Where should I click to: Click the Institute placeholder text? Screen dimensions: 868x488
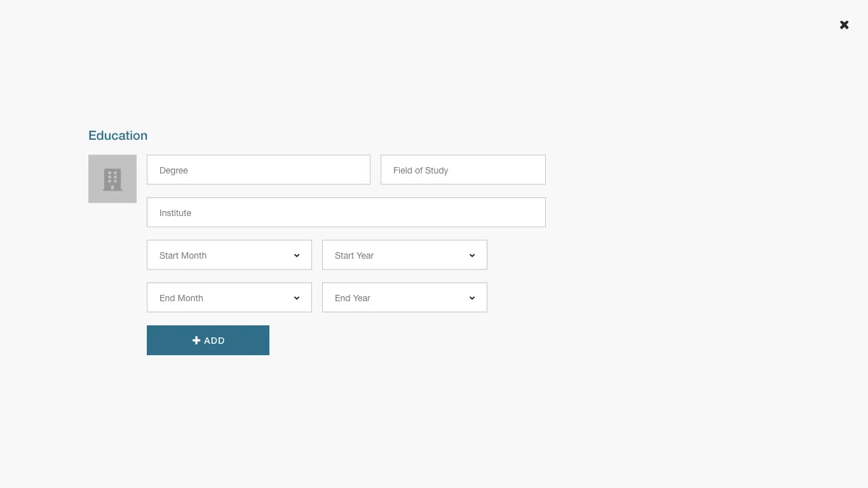tap(175, 213)
